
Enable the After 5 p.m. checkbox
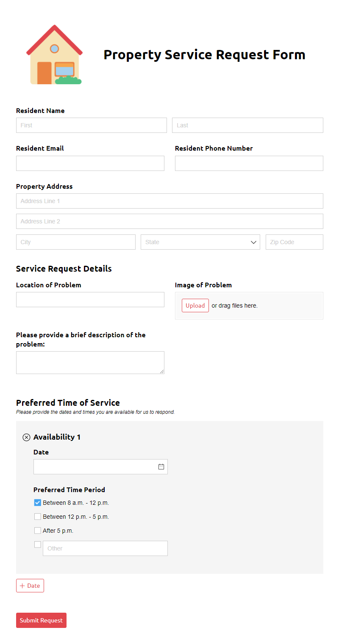38,531
